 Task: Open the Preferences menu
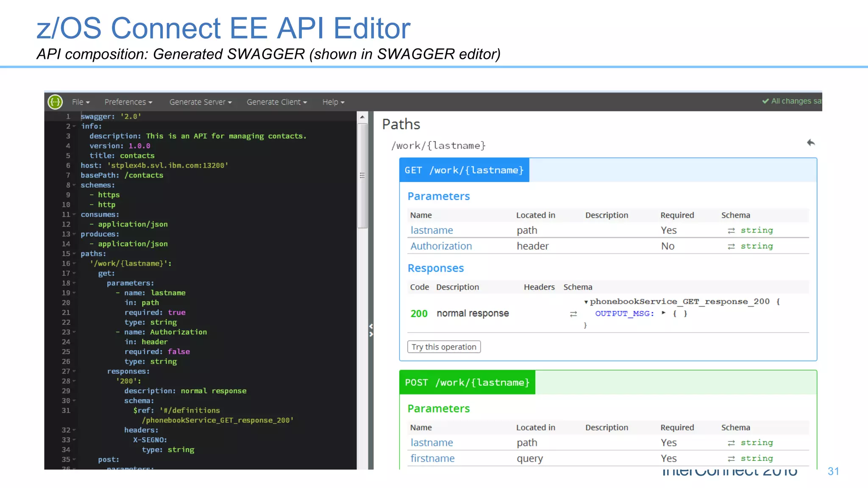[128, 102]
